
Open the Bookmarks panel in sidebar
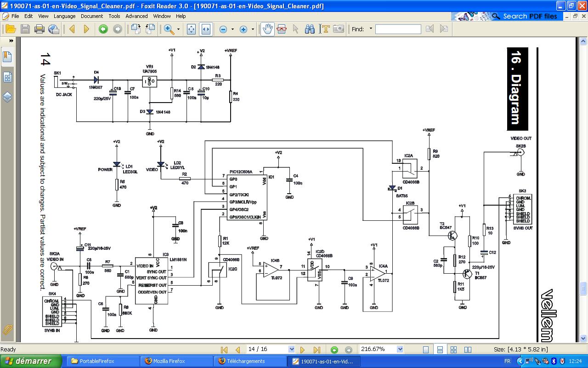tap(7, 57)
